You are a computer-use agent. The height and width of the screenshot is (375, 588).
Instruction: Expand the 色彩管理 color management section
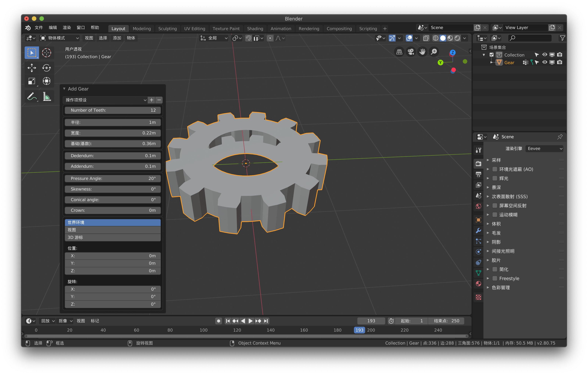coord(488,287)
